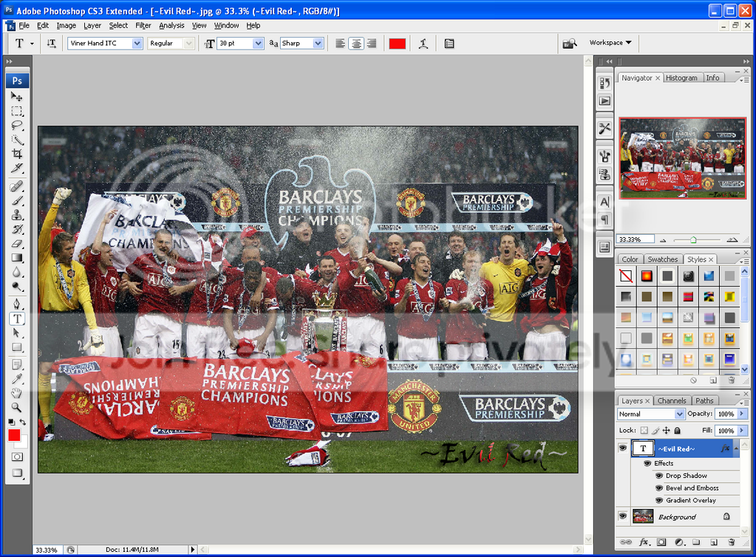Screen dimensions: 756x557
Task: Select the Pen tool
Action: 17,304
